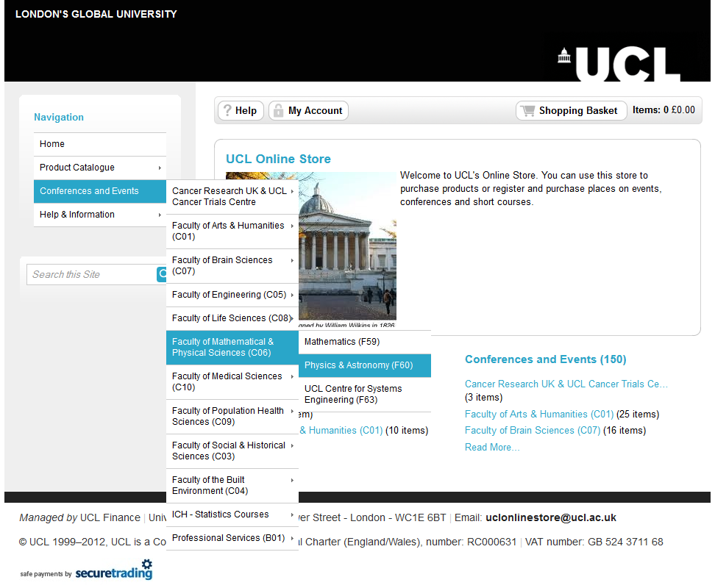Select Faculty of Life Sciences (C08)
The image size is (715, 588).
(x=232, y=318)
